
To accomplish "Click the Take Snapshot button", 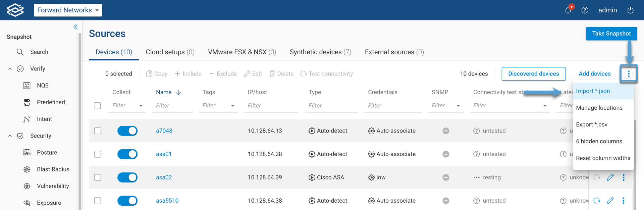I will [x=611, y=34].
